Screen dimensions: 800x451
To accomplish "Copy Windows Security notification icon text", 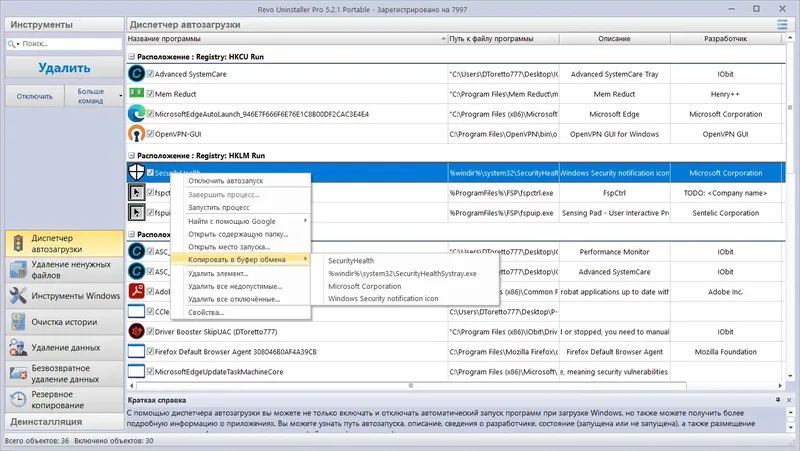I will (405, 298).
